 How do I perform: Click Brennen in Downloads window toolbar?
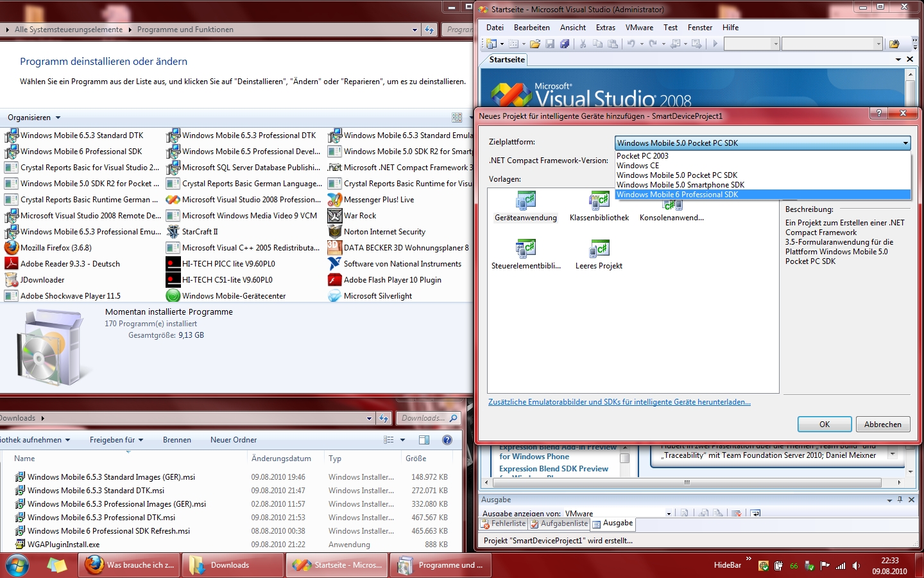[x=177, y=440]
